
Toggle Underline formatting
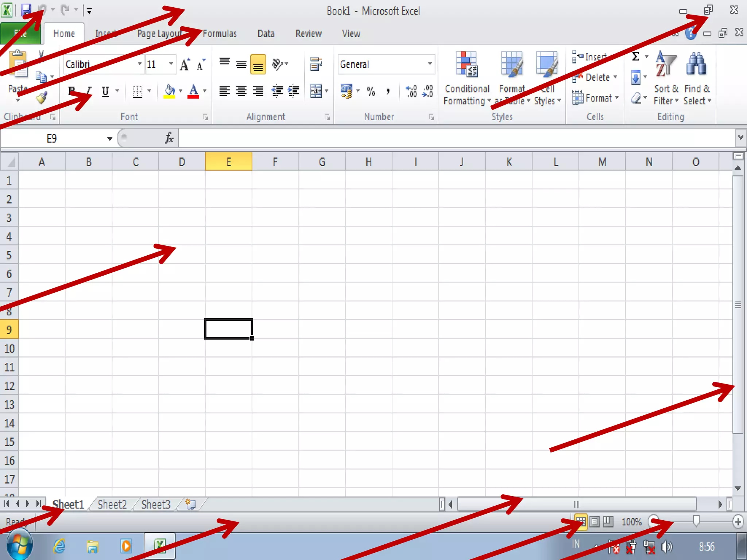105,91
